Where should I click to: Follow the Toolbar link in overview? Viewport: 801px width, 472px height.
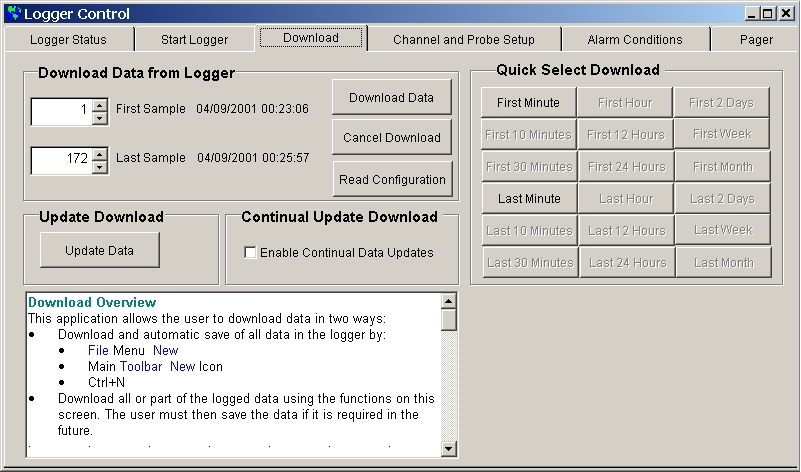click(140, 366)
